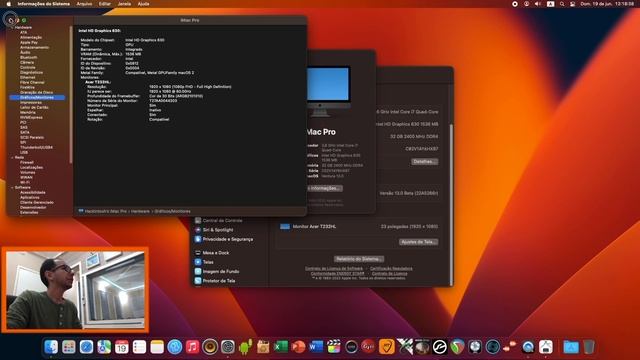The image size is (640, 360).
Task: Open Reminders app in the Dock
Action: click(139, 347)
